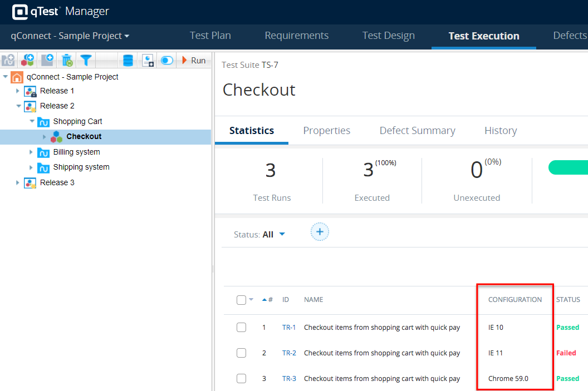Open the TR-2 test run link

click(x=289, y=353)
